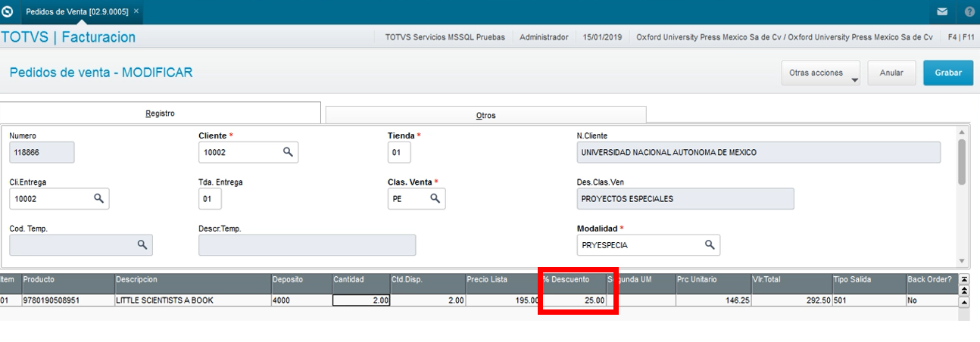Screen dimensions: 980x342
Task: Open the help question mark icon
Action: tap(969, 12)
